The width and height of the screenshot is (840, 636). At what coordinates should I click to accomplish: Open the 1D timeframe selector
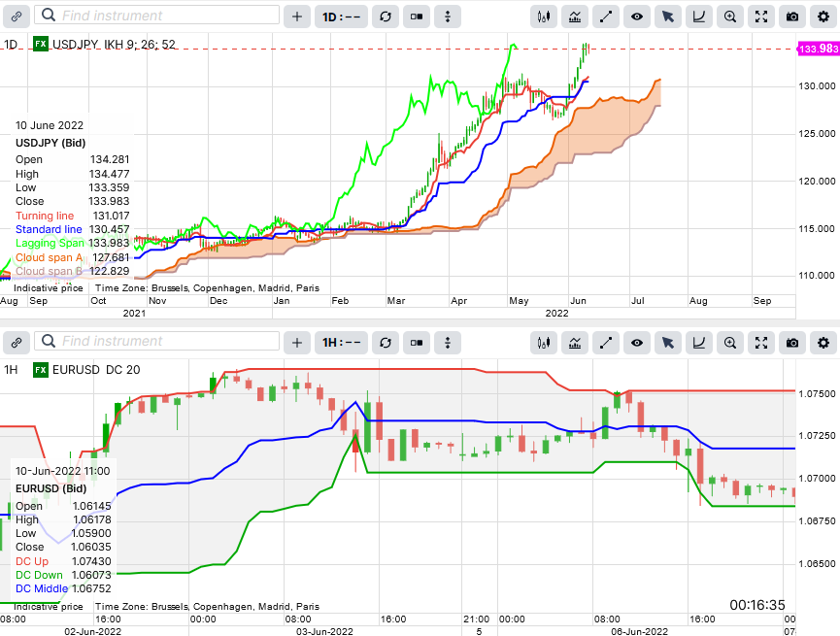tap(341, 17)
